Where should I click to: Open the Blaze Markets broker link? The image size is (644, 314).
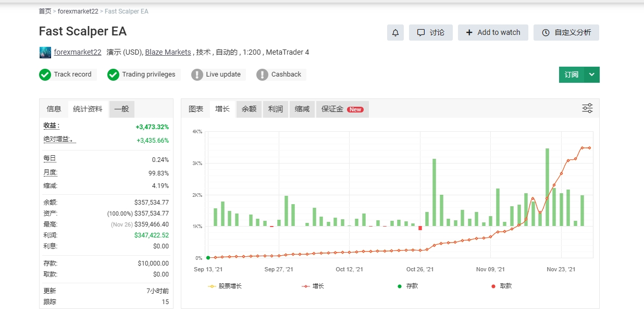168,52
